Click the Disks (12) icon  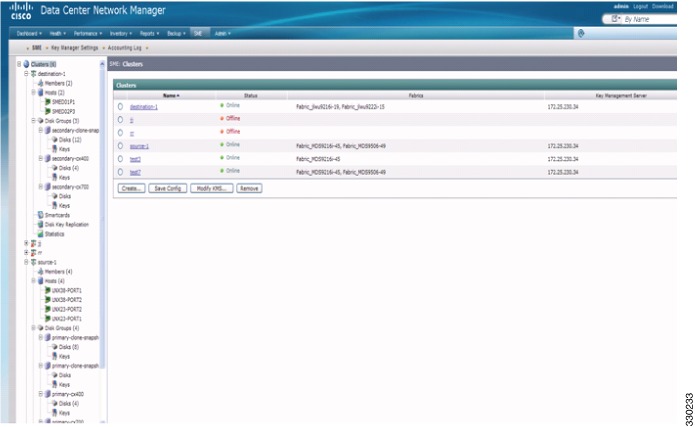point(55,140)
